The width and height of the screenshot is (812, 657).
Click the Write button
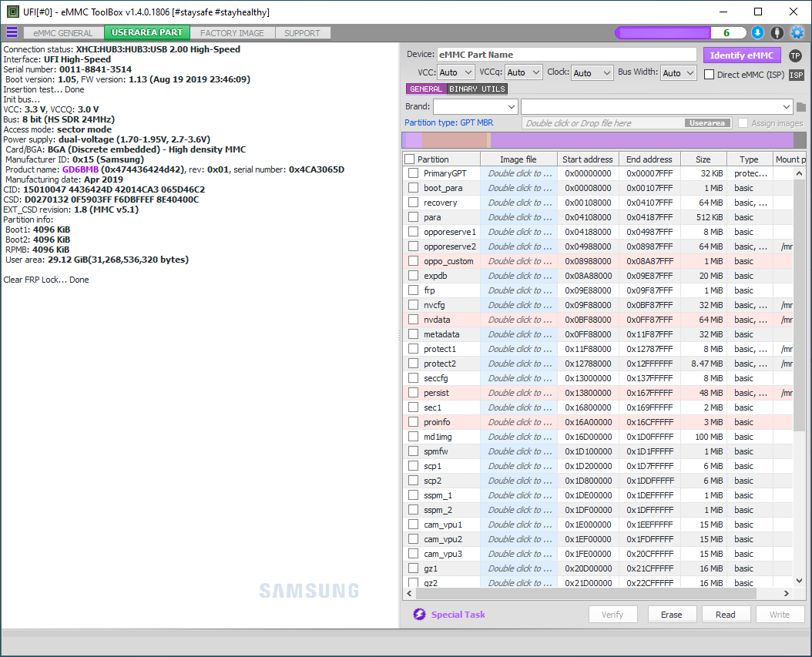click(780, 615)
